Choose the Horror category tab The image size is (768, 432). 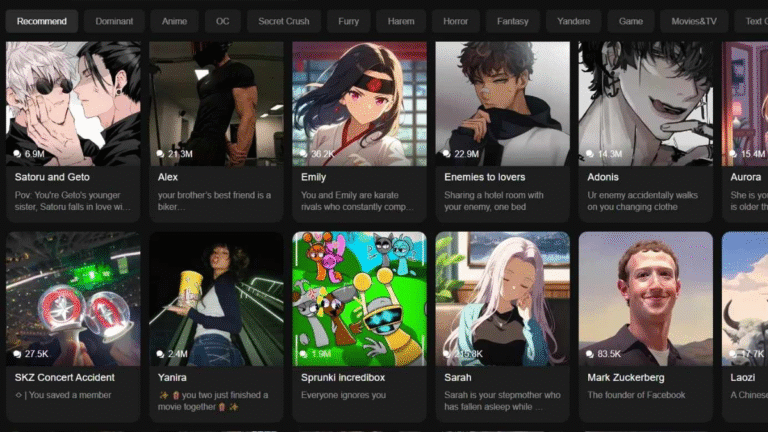(x=456, y=21)
